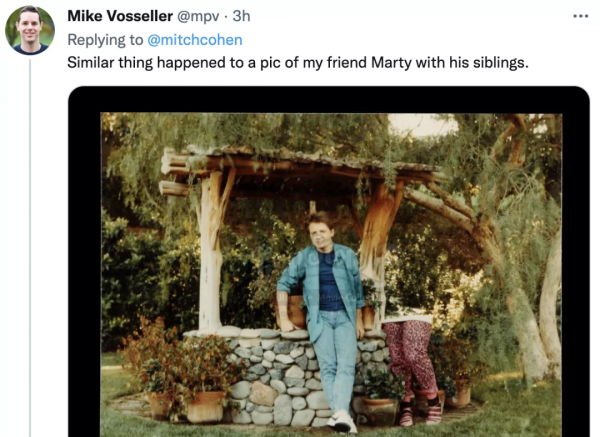600x437 pixels.
Task: Select the tweet text about friend Marty
Action: tap(297, 62)
